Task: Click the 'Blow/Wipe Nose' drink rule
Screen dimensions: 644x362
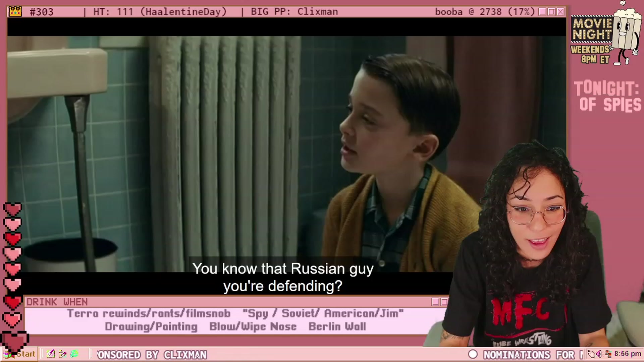Action: [253, 326]
